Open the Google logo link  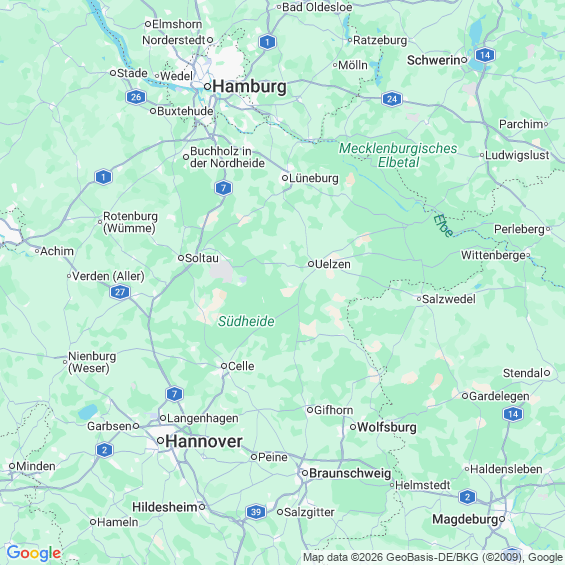tap(34, 553)
